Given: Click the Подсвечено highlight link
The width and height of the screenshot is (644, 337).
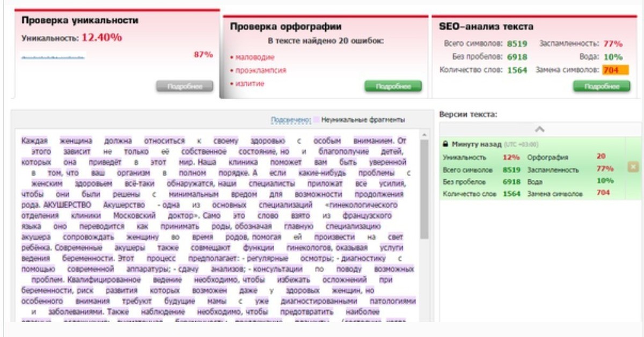Looking at the screenshot, I should pyautogui.click(x=291, y=120).
